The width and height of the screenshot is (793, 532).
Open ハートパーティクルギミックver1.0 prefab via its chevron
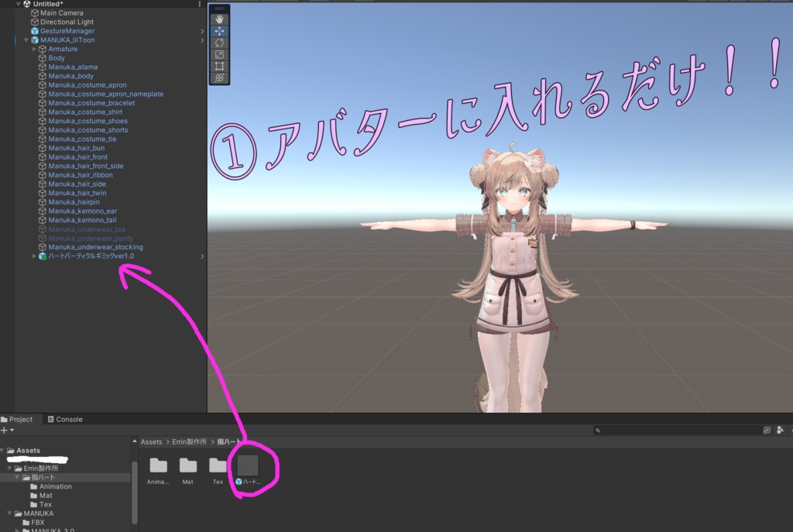[x=202, y=256]
